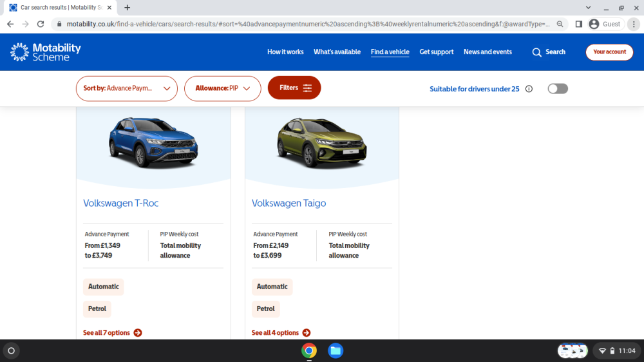644x362 pixels.
Task: Click the arrow icon next to See all 4 options
Action: coord(307,333)
